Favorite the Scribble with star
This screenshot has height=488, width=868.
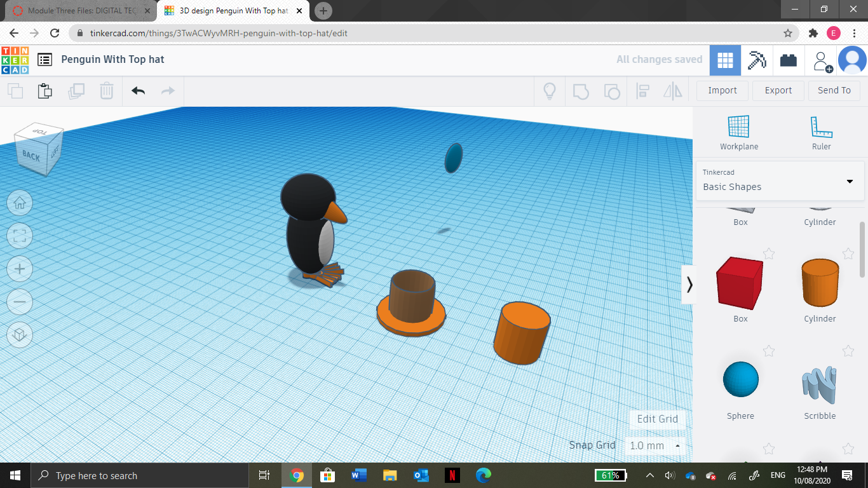[848, 351]
